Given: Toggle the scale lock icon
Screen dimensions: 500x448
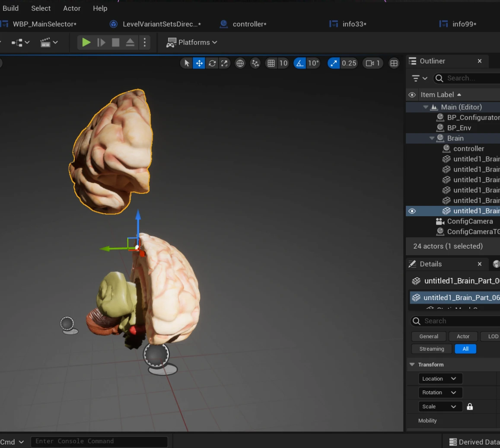Looking at the screenshot, I should (x=470, y=406).
